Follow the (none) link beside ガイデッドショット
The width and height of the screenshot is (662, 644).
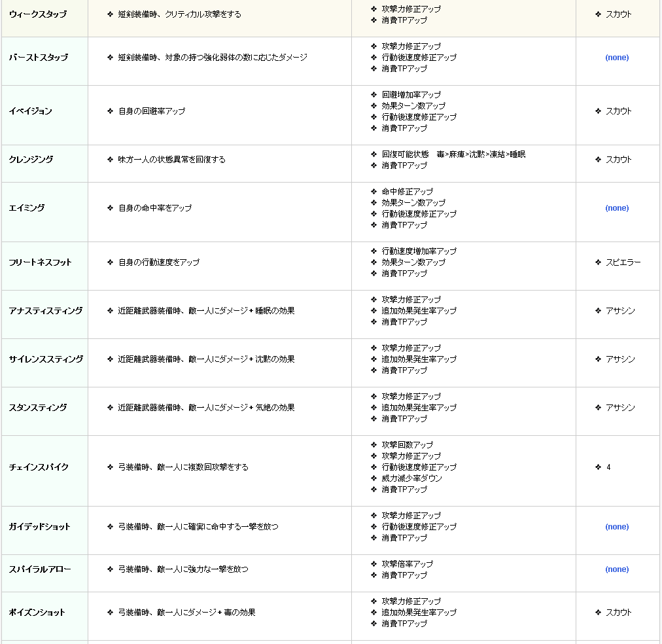617,527
